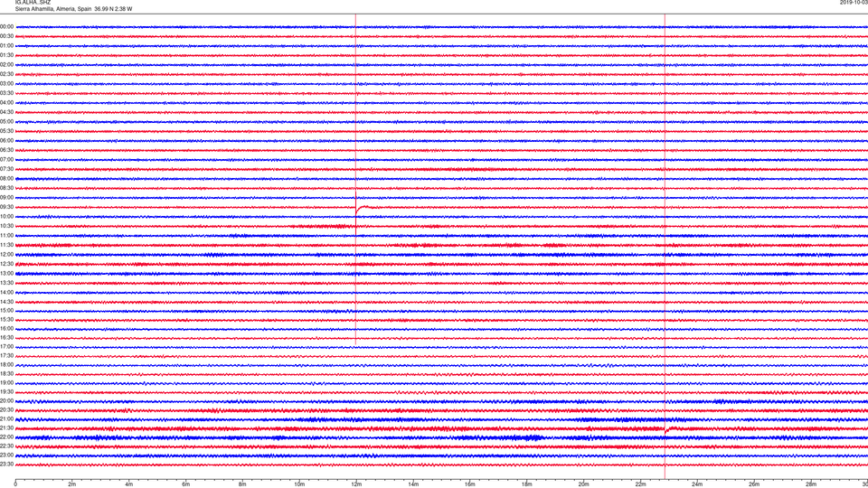Select the 01:00 time row label

[6, 46]
